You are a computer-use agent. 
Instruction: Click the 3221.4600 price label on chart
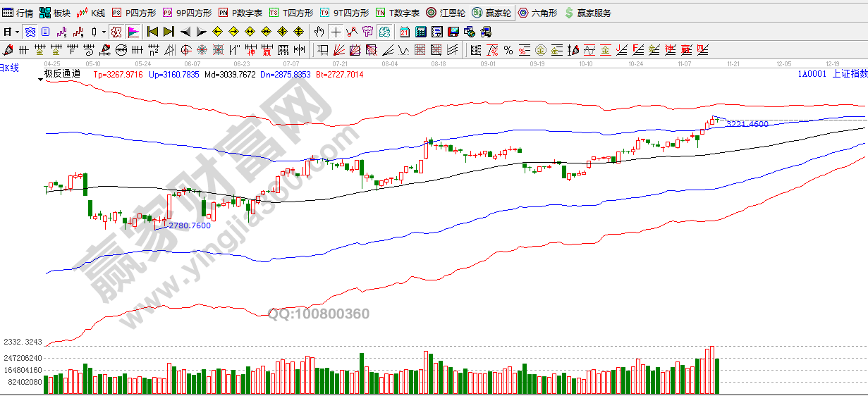click(x=747, y=124)
